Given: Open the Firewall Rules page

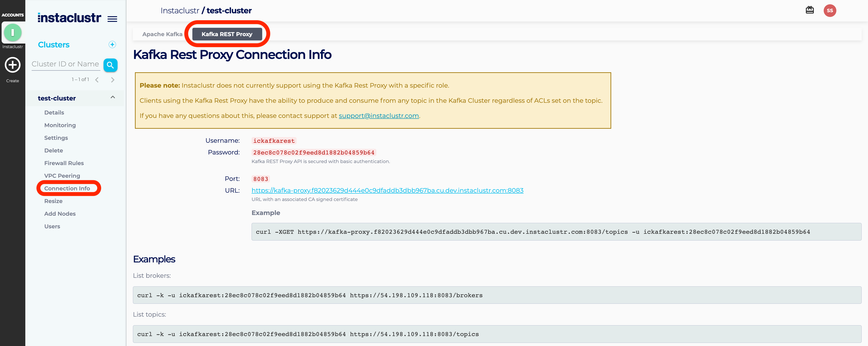Looking at the screenshot, I should pos(64,163).
